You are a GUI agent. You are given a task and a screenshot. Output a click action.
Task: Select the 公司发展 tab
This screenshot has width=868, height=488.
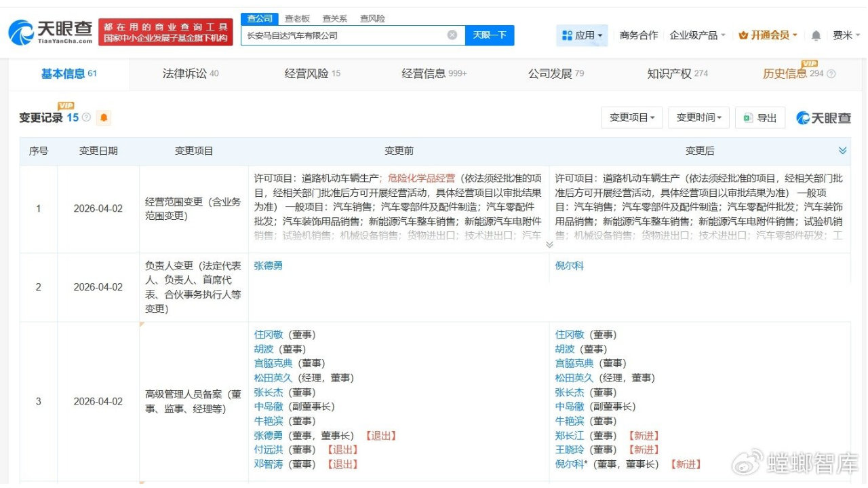[x=555, y=73]
